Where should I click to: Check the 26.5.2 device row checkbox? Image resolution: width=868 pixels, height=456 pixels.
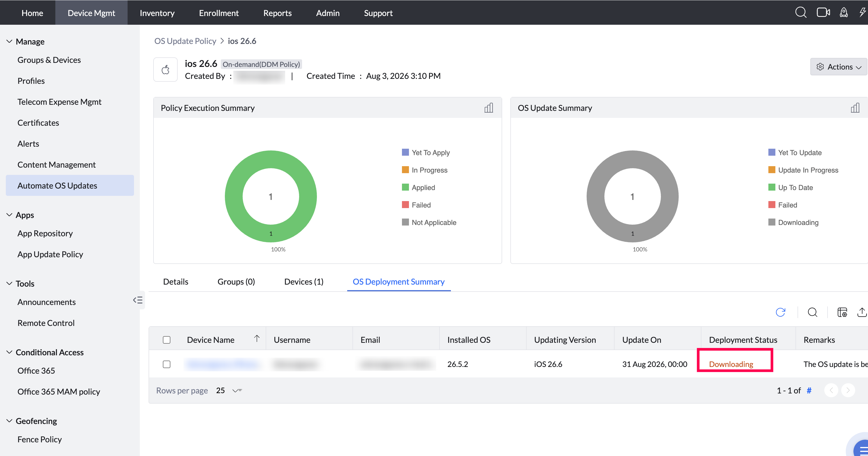pyautogui.click(x=166, y=364)
